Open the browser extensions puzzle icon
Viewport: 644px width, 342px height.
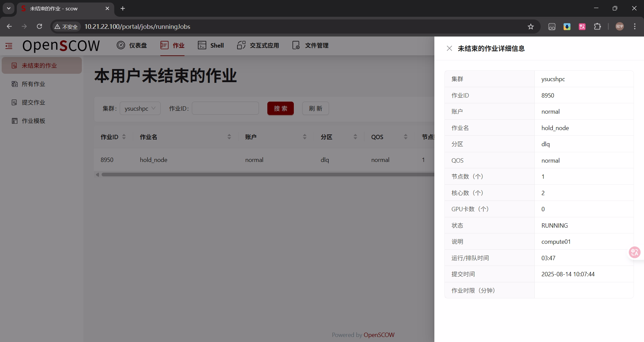598,26
